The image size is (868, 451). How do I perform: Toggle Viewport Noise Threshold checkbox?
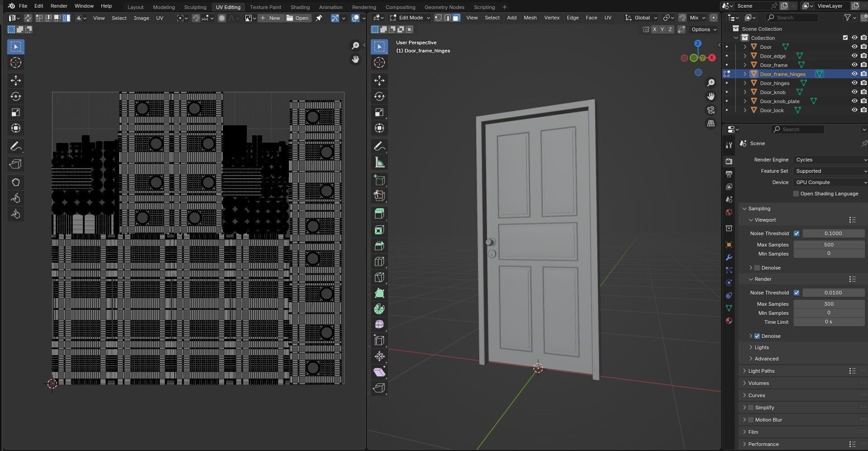click(796, 233)
